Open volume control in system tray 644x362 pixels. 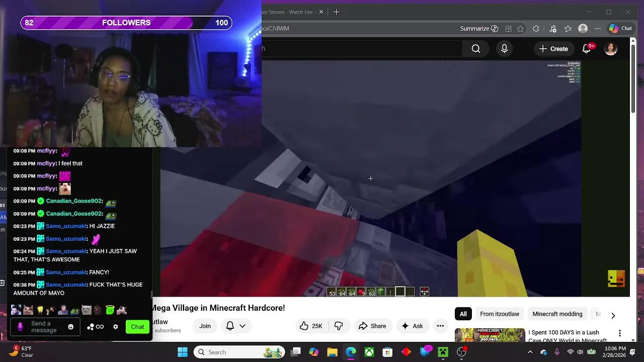pos(581,352)
